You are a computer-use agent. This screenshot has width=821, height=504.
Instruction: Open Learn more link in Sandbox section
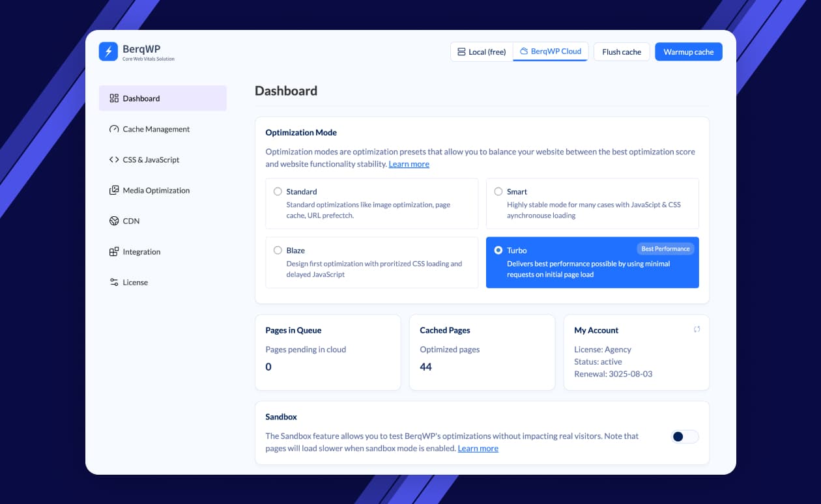(478, 448)
